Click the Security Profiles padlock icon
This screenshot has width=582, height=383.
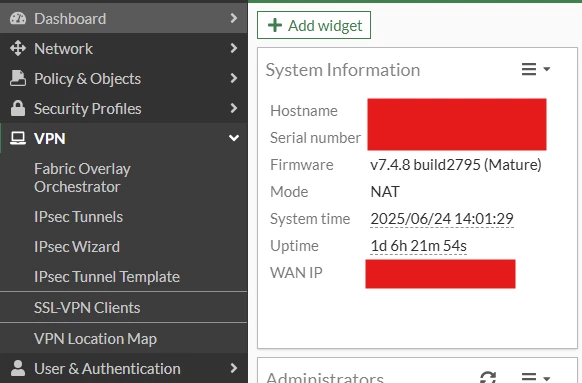click(x=18, y=108)
